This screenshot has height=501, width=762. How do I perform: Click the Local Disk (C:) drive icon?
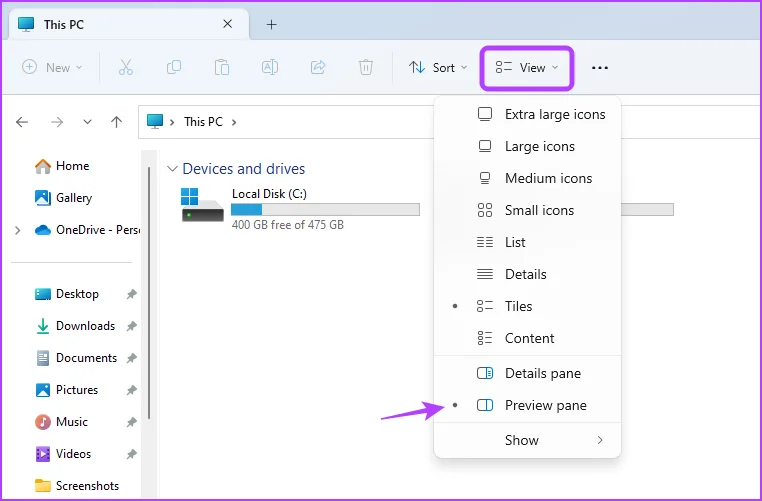point(203,205)
